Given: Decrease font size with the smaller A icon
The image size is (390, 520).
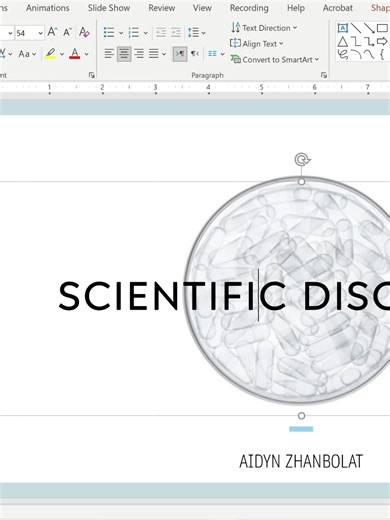Looking at the screenshot, I should tap(68, 32).
